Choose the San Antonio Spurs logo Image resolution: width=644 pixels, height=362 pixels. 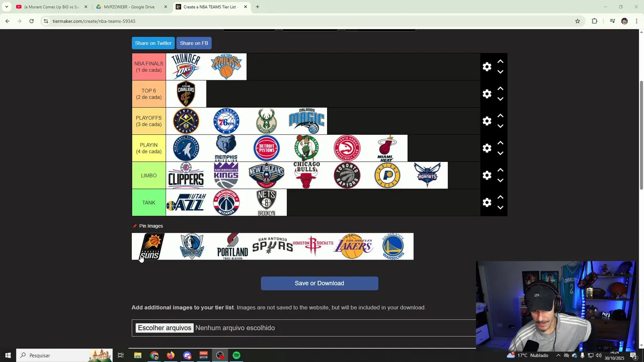[273, 246]
